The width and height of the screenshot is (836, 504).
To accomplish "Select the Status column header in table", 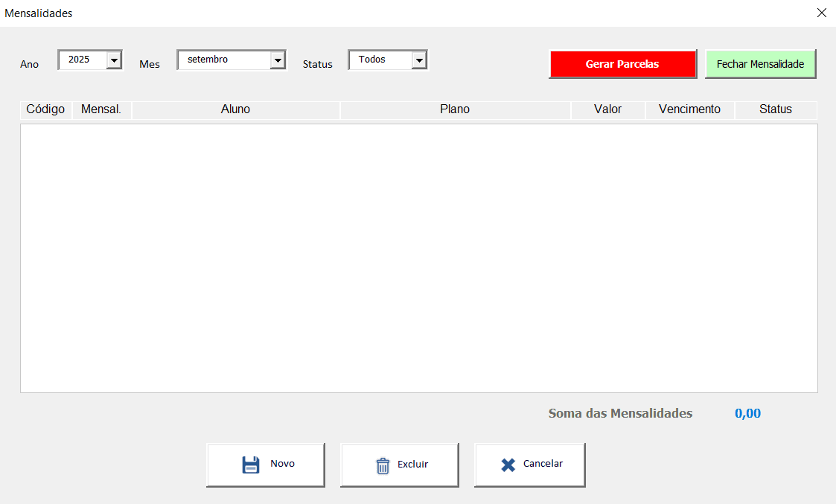I will [x=775, y=109].
